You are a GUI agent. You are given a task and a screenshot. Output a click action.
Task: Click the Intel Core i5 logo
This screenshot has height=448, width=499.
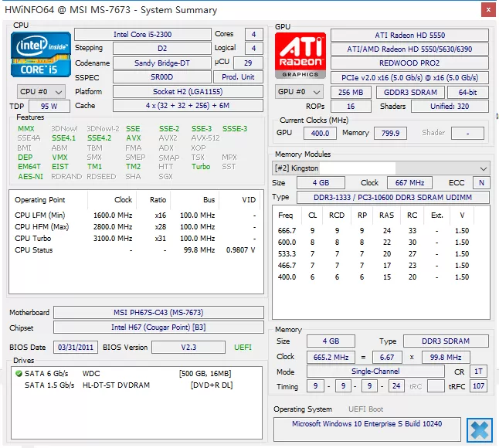pyautogui.click(x=41, y=53)
